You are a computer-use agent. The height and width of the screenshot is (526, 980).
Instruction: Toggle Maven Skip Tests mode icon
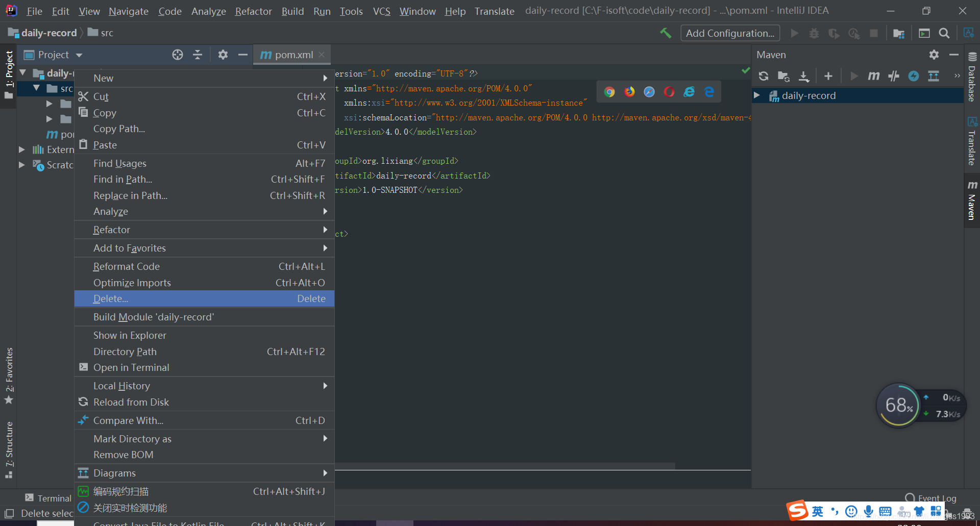pyautogui.click(x=893, y=76)
